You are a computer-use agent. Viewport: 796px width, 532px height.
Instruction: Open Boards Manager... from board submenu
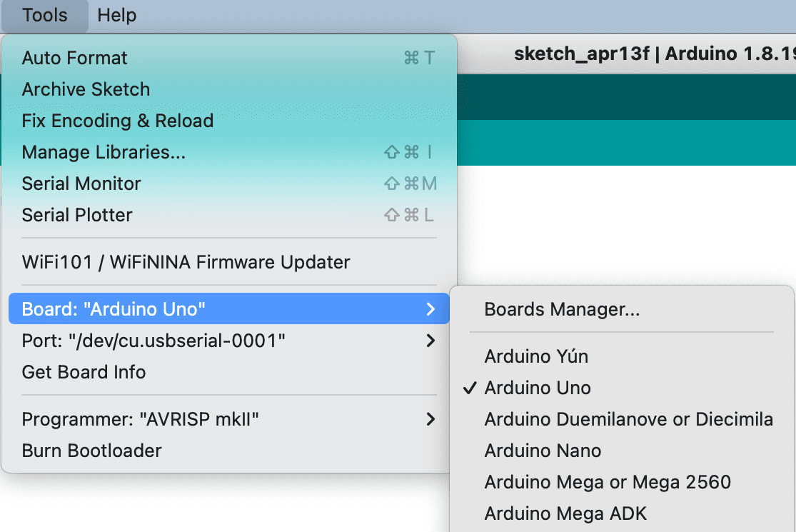[x=621, y=309]
